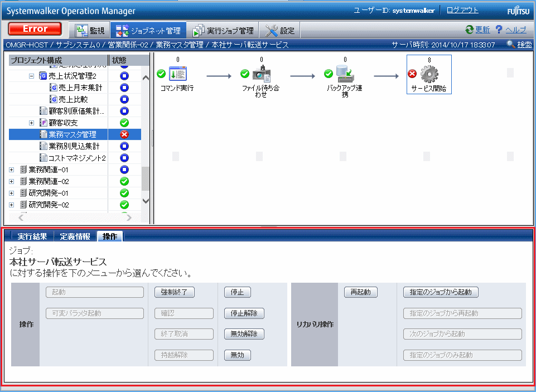The width and height of the screenshot is (536, 392).
Task: Click the tree scrollbar up arrow
Action: [146, 78]
